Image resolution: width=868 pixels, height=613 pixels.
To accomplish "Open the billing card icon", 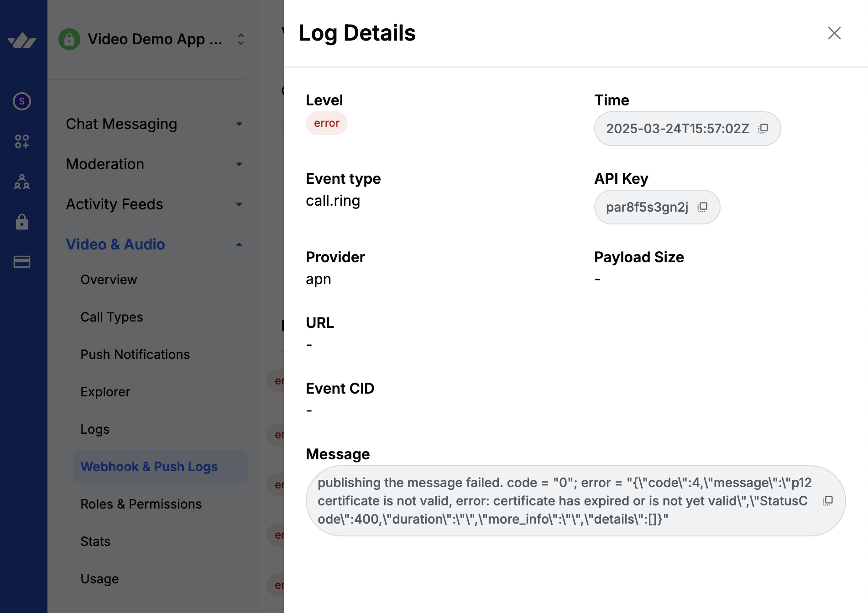I will pos(21,262).
